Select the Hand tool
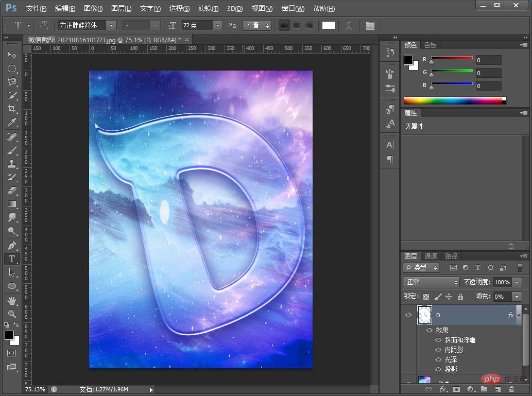This screenshot has width=532, height=396. 12,300
